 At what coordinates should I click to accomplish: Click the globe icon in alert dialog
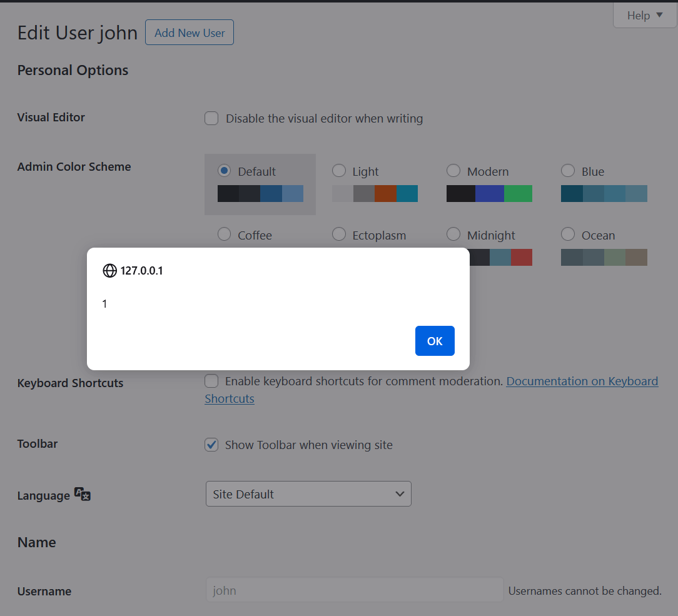(109, 271)
